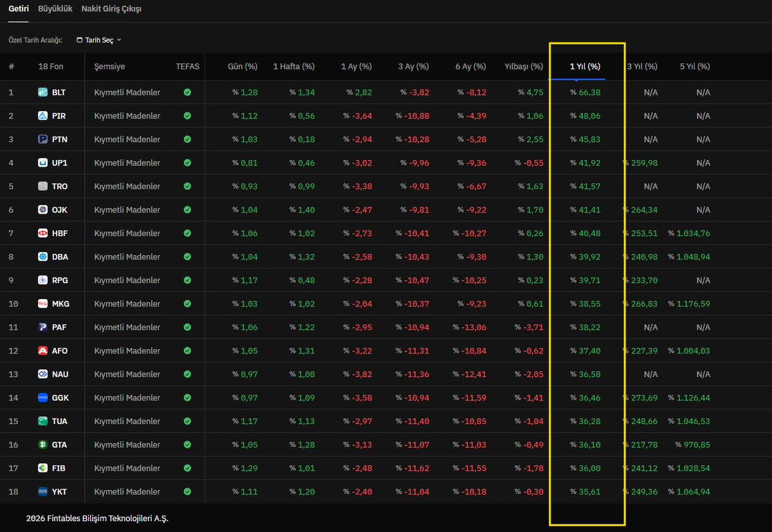772x532 pixels.
Task: Open the BLT fund name link
Action: tap(59, 92)
